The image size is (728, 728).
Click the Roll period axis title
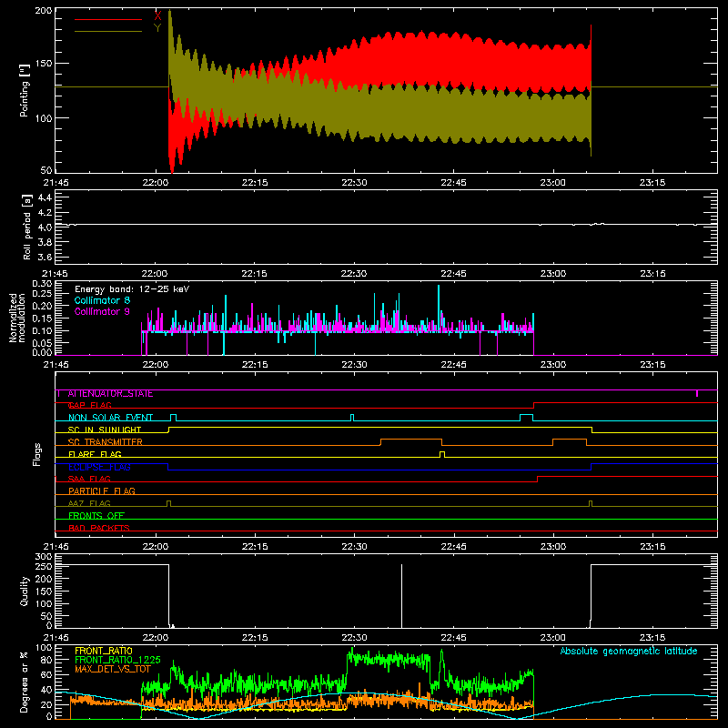click(26, 227)
